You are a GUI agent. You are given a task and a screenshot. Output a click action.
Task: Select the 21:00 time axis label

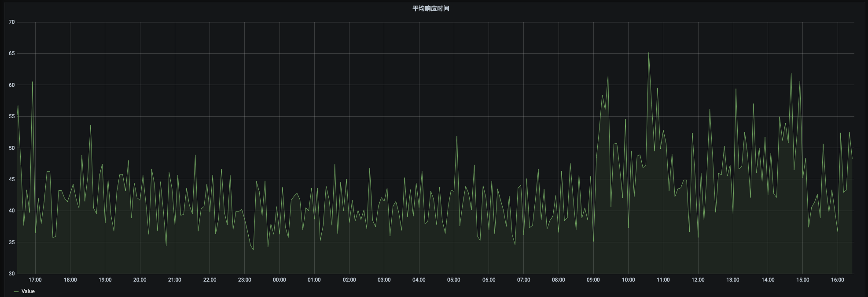pos(175,280)
